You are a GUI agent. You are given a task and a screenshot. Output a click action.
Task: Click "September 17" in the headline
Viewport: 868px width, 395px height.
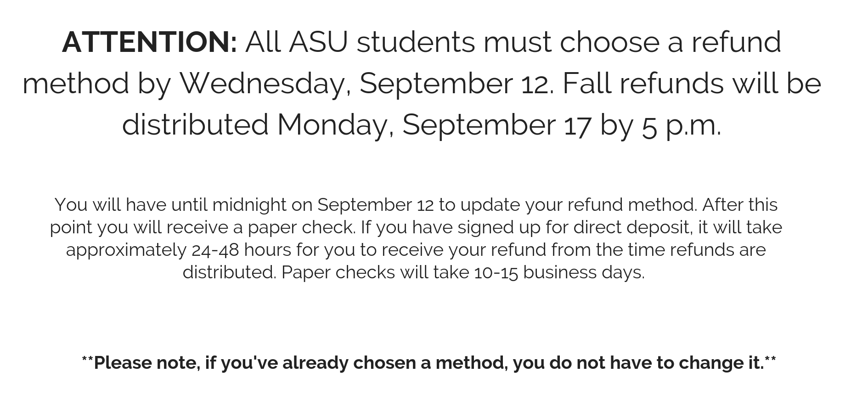496,126
